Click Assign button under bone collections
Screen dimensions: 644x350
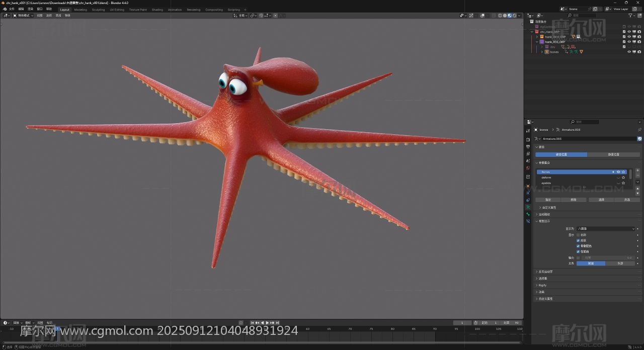point(548,200)
